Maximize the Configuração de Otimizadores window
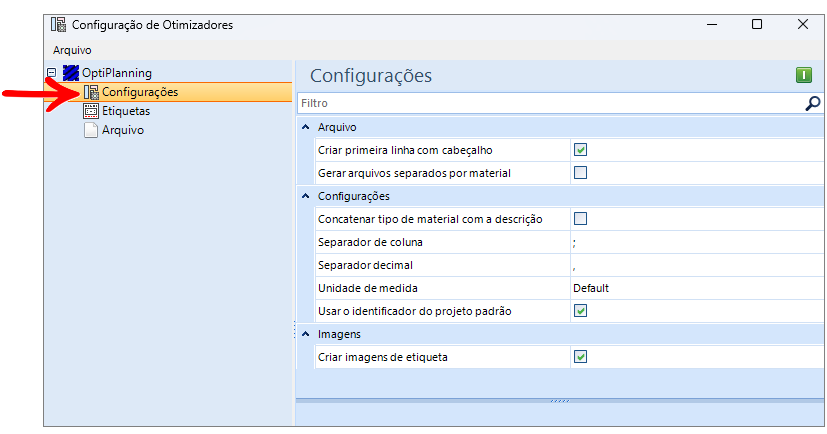Image resolution: width=827 pixels, height=434 pixels. [757, 25]
